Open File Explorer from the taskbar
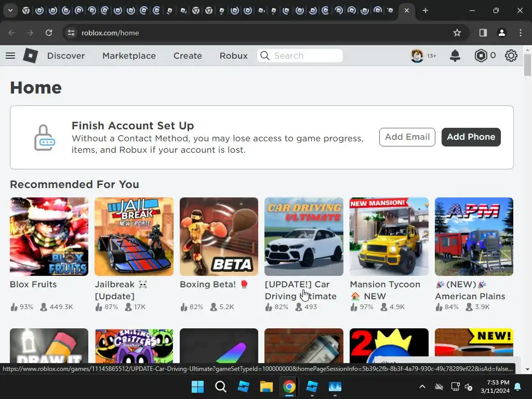This screenshot has height=399, width=532. click(x=267, y=387)
